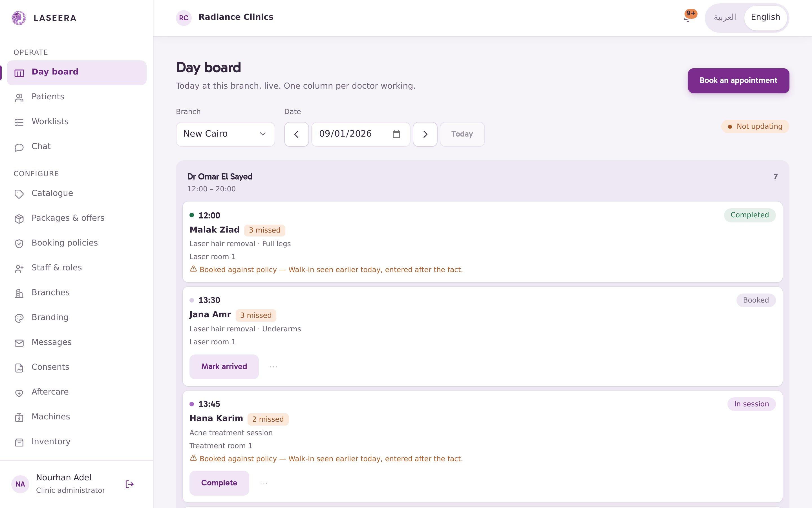Click the RC clinic avatar
The height and width of the screenshot is (508, 812).
click(x=184, y=18)
